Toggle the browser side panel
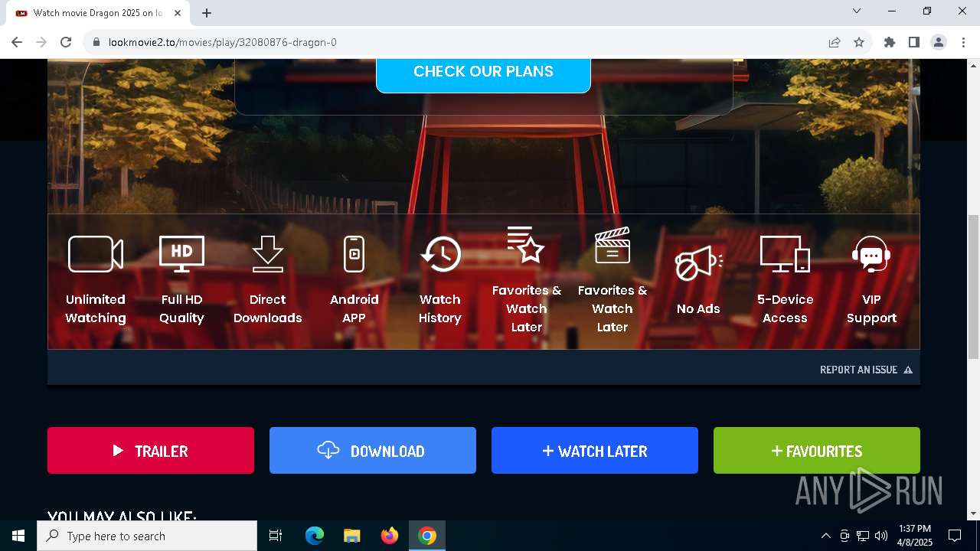The width and height of the screenshot is (980, 551). pyautogui.click(x=914, y=42)
